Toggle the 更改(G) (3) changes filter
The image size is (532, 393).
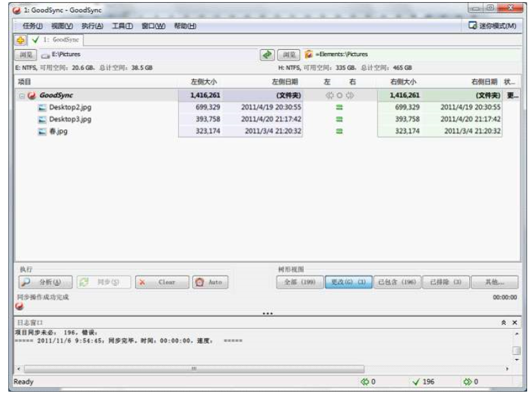(348, 282)
